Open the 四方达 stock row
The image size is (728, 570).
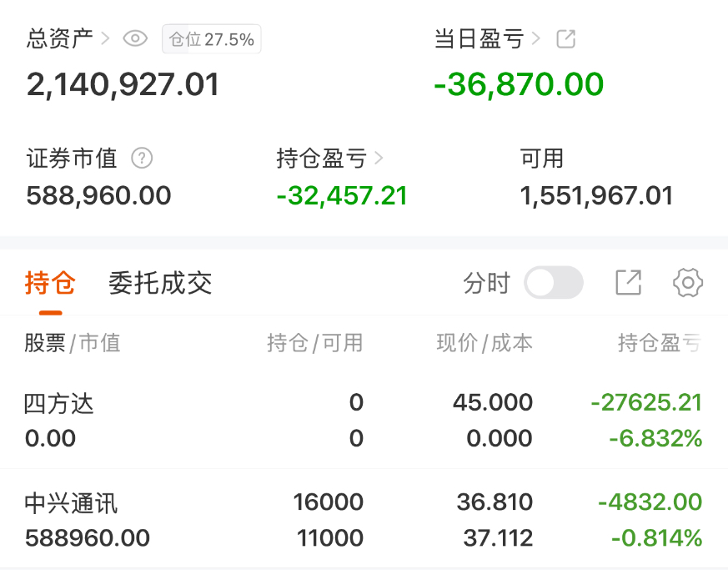click(364, 420)
